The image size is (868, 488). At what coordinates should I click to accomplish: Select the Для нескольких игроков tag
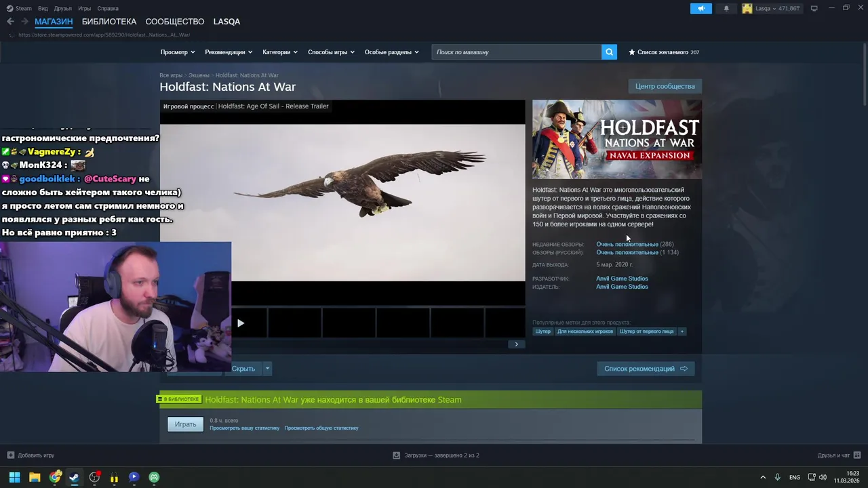(x=585, y=331)
